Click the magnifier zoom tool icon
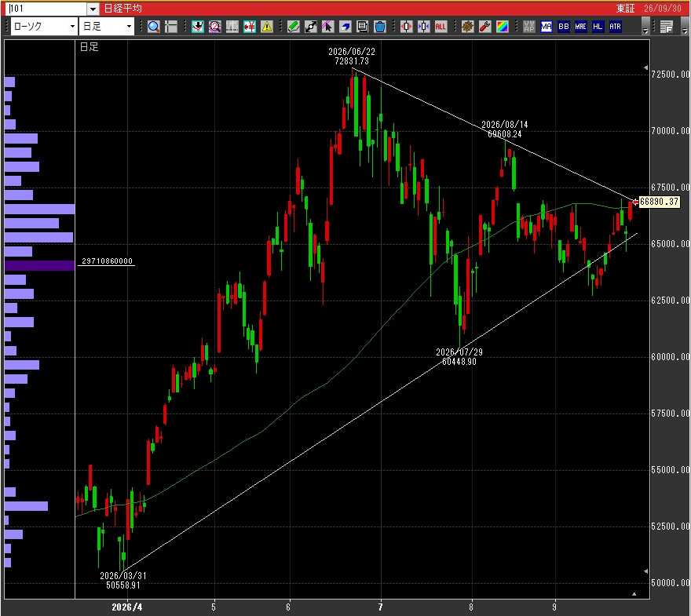The image size is (691, 616). (153, 27)
